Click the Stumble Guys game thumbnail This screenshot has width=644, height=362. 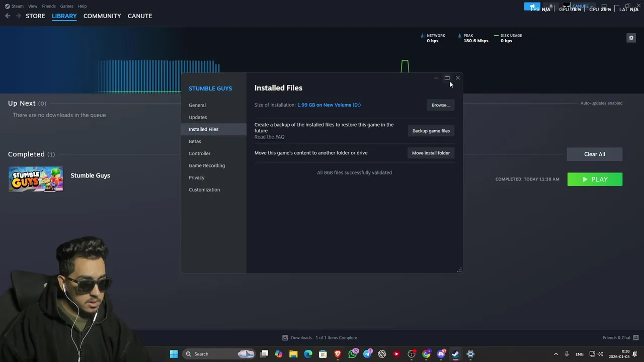tap(36, 179)
